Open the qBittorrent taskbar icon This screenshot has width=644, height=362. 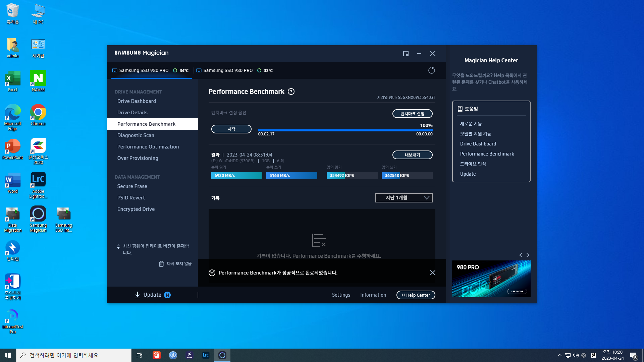[173, 355]
